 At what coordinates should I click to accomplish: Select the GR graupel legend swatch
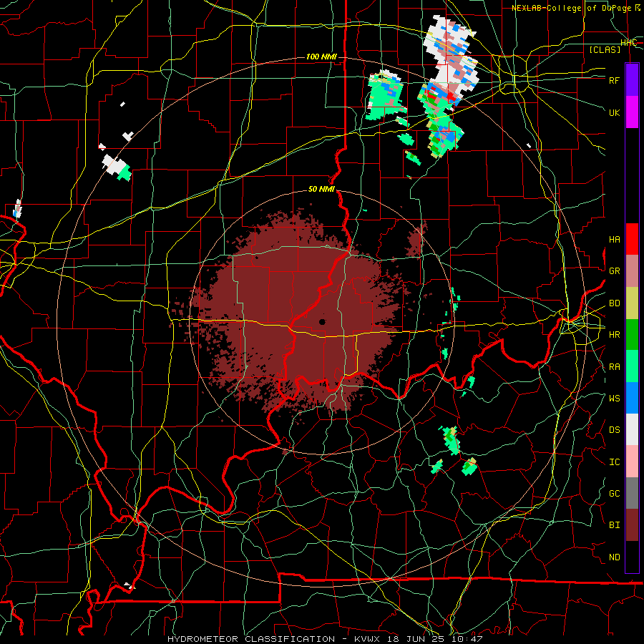coord(632,270)
